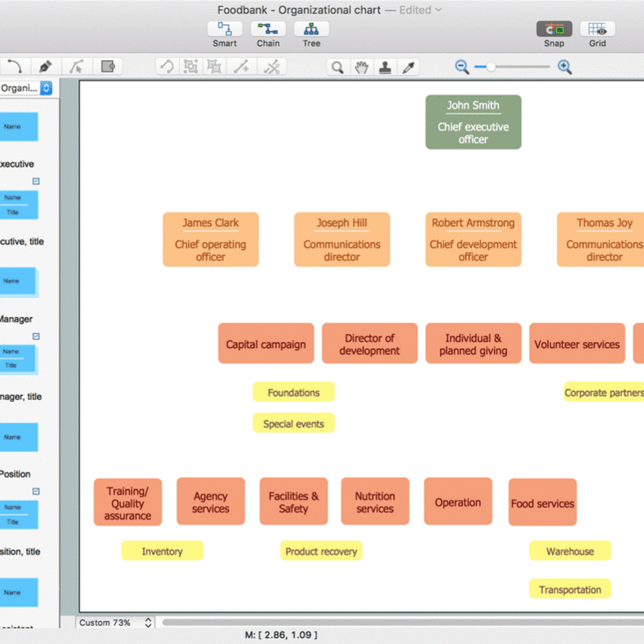Screen dimensions: 644x644
Task: Select the Facilities & Safety box
Action: coord(293,502)
